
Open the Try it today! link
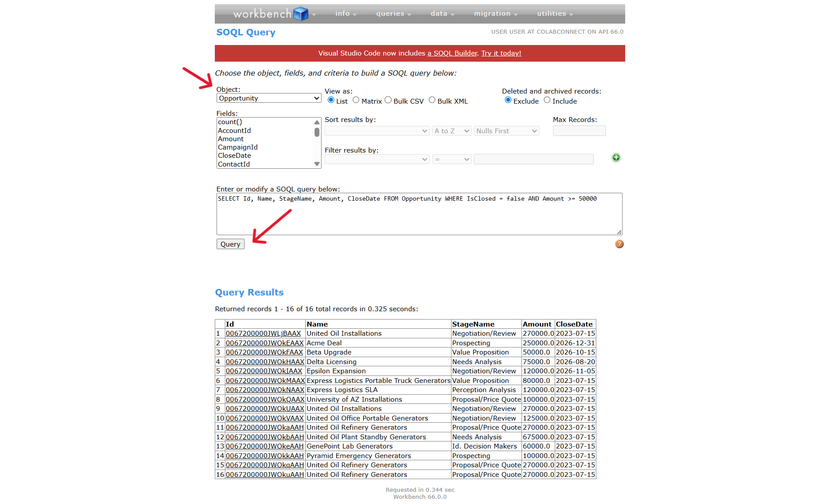(x=501, y=53)
